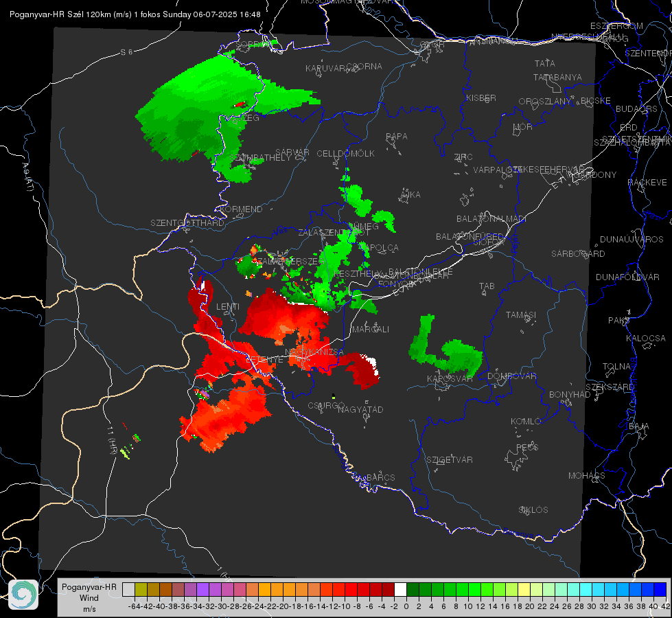Click the SARBOGARD city label

click(x=578, y=253)
